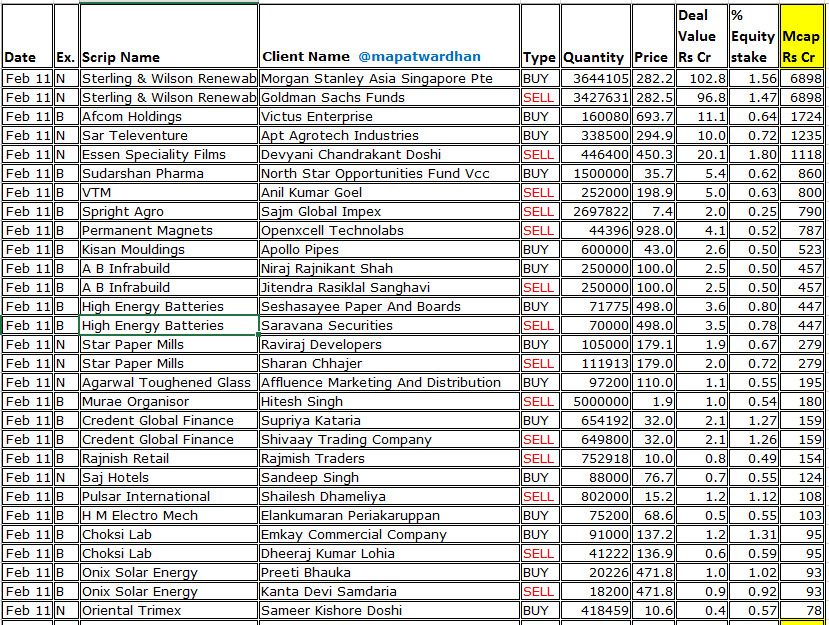829x625 pixels.
Task: Click the 'Saravana Securities' cell
Action: point(390,326)
